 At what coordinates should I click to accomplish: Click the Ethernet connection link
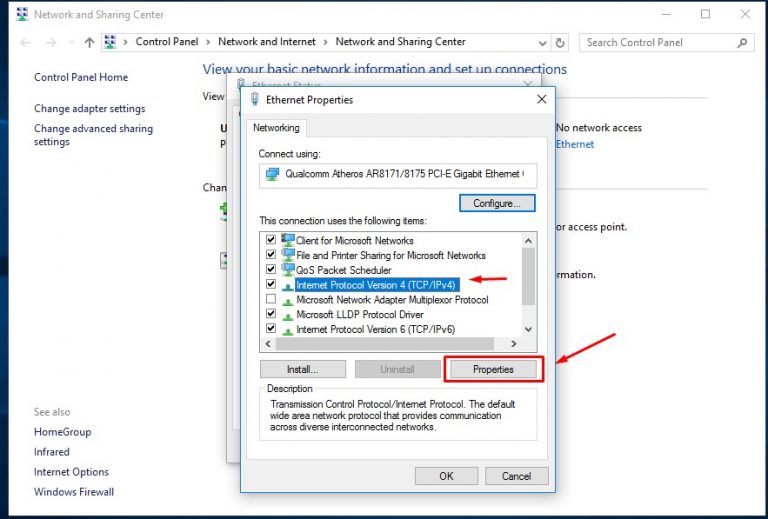(x=575, y=144)
